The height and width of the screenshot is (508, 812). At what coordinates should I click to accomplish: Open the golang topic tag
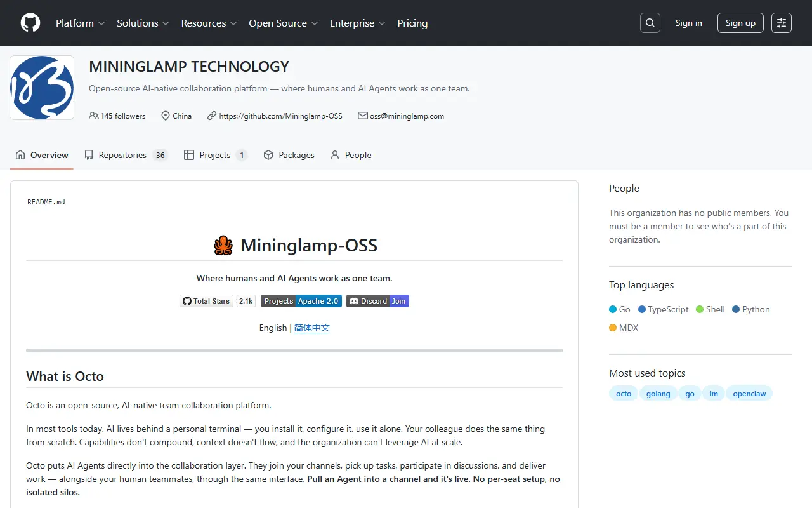(x=658, y=394)
